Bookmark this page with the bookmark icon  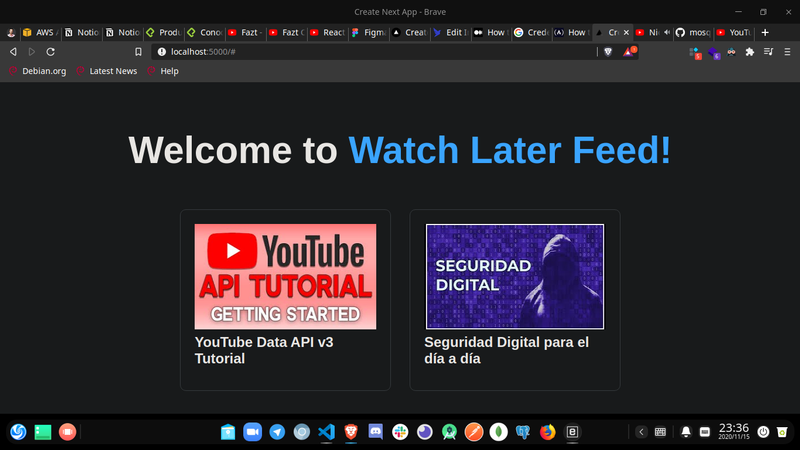coord(138,52)
